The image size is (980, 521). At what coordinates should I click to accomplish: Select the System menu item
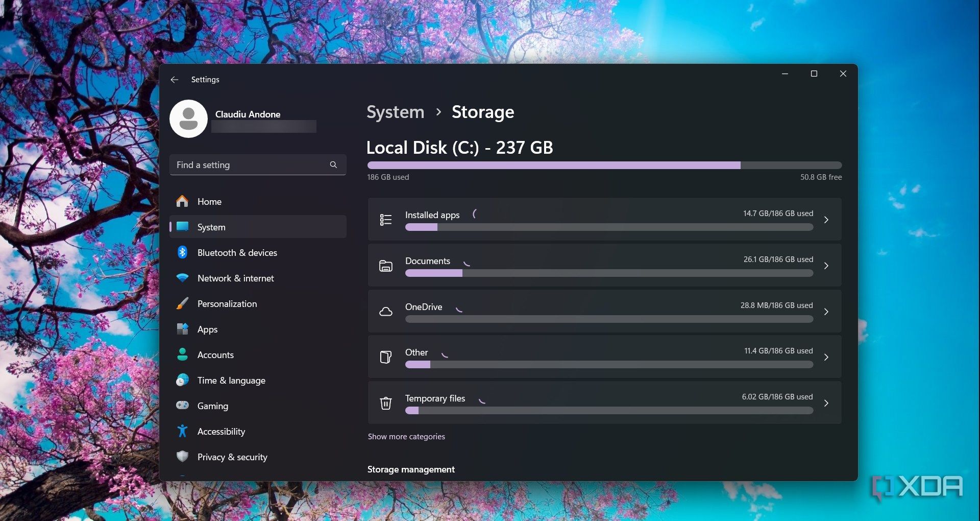click(258, 227)
